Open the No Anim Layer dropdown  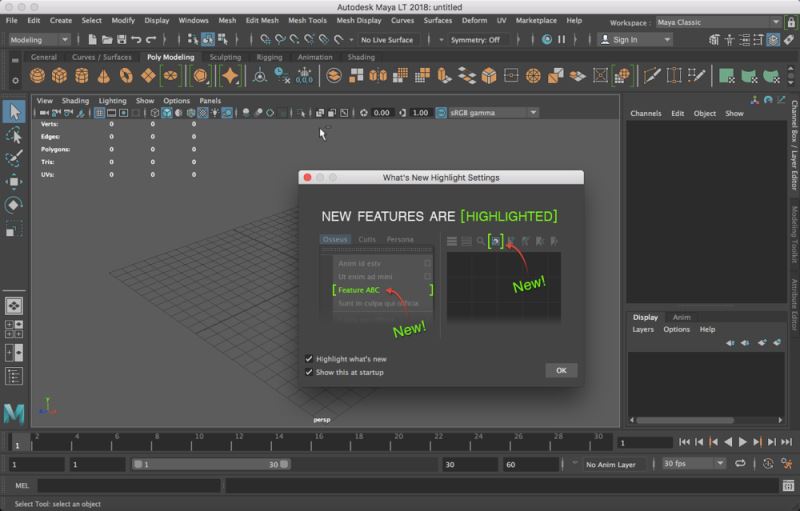point(615,464)
